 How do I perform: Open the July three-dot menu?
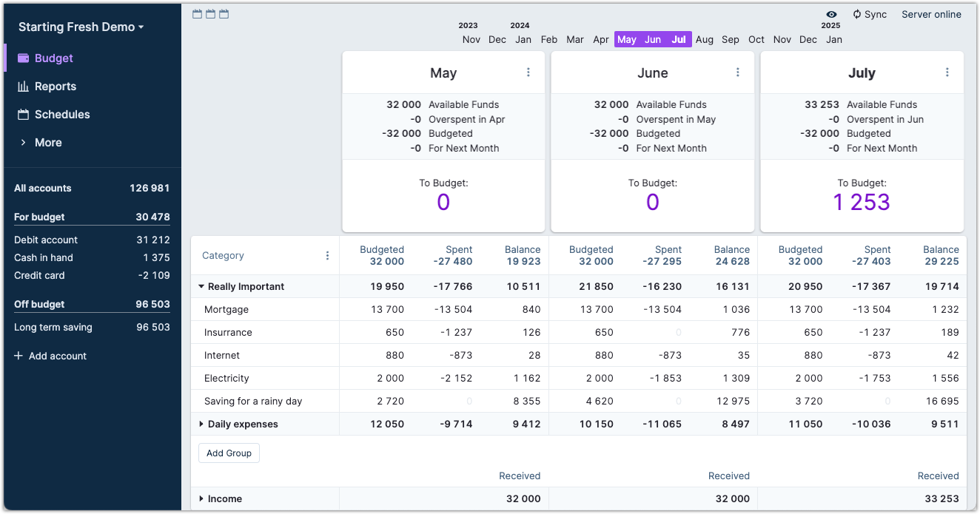pyautogui.click(x=947, y=72)
